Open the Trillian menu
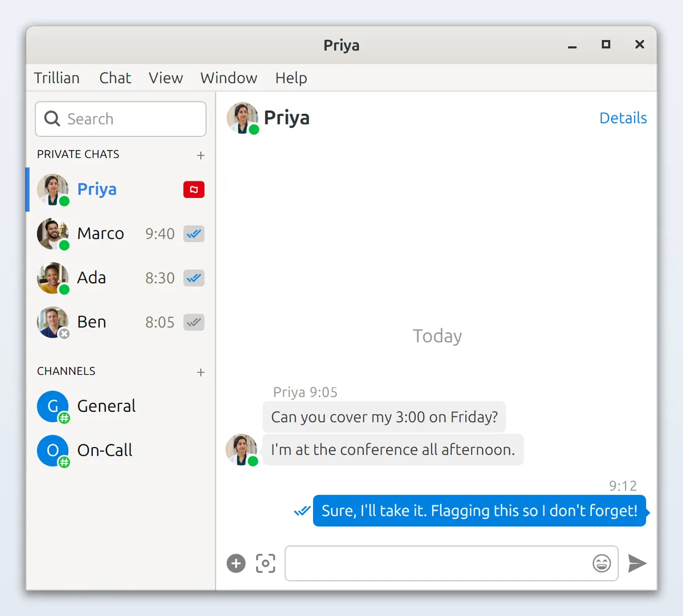Viewport: 683px width, 616px height. [57, 78]
